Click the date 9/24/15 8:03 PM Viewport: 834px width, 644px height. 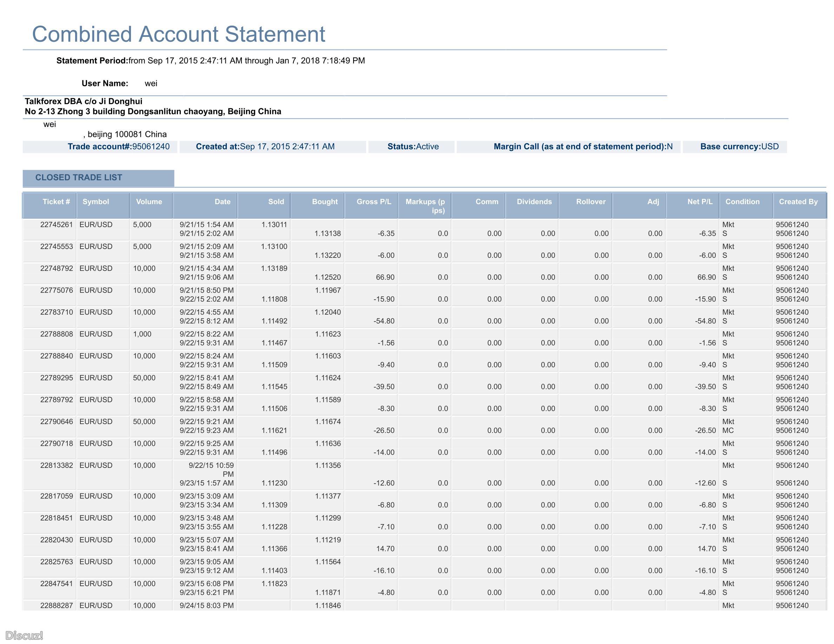(x=207, y=605)
